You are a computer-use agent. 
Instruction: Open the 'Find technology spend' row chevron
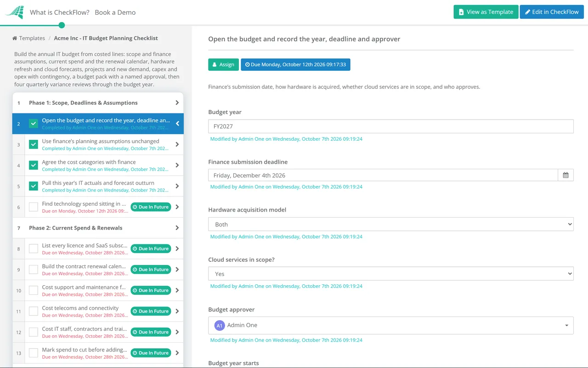(177, 207)
